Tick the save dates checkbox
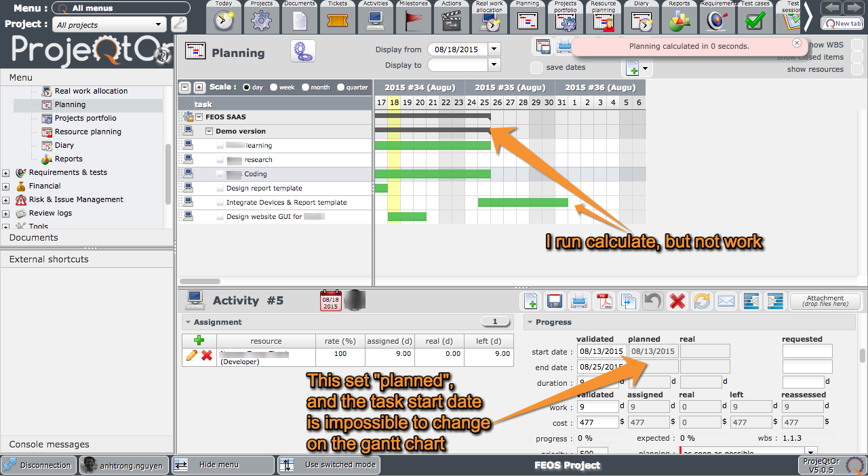 536,67
